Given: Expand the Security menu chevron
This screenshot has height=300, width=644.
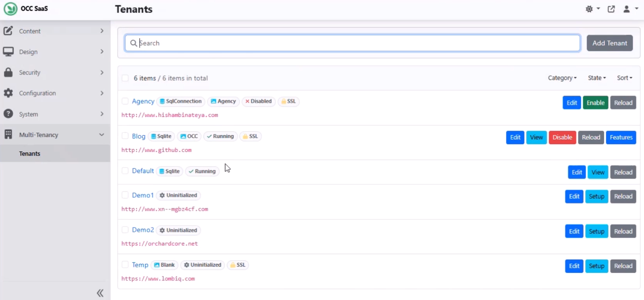Looking at the screenshot, I should coord(102,72).
